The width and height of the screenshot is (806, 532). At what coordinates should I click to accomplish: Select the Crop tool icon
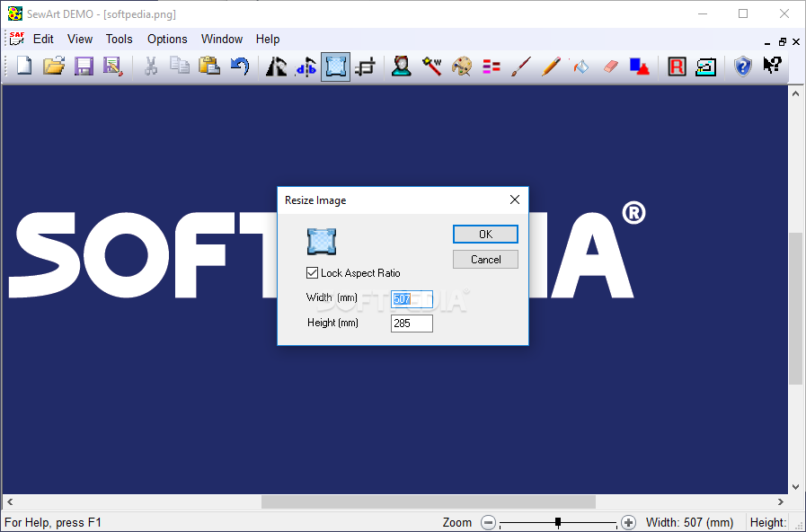coord(365,66)
